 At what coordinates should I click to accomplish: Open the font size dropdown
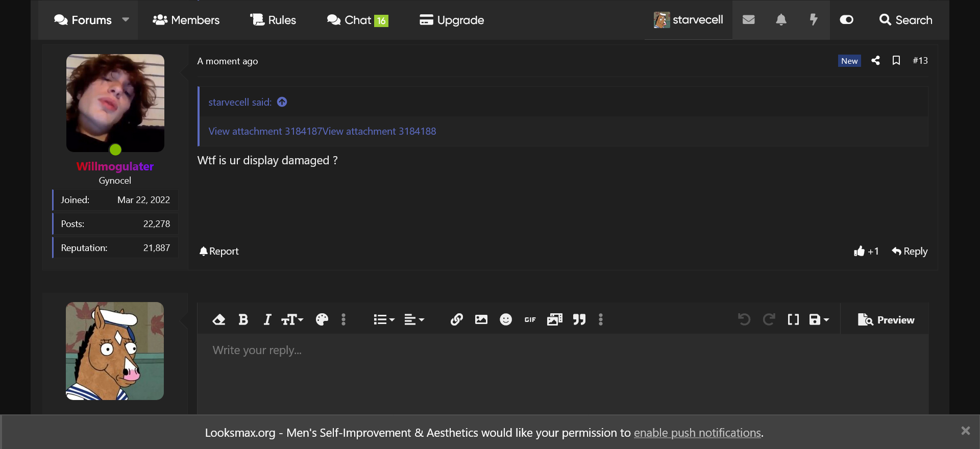tap(292, 320)
